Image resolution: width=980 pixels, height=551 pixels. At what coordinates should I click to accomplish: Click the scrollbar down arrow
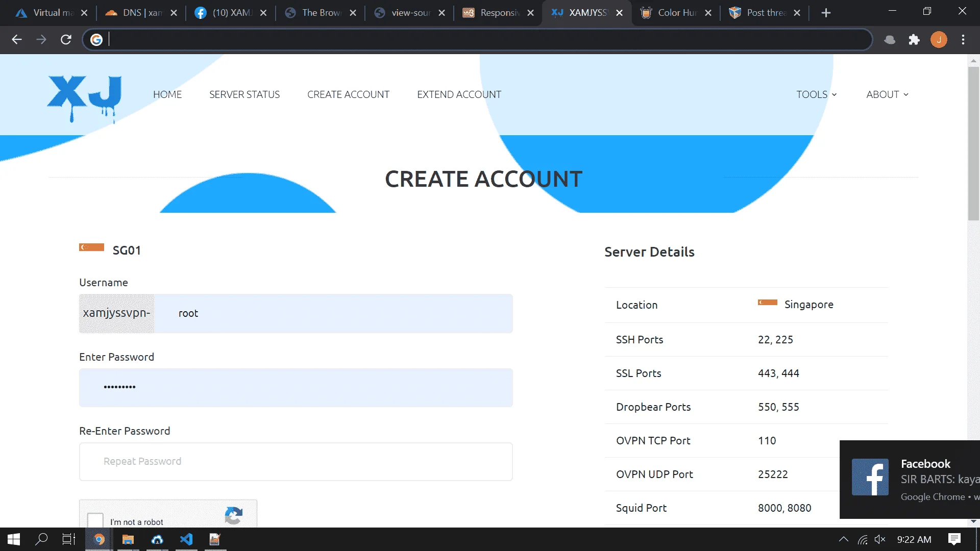pos(973,521)
